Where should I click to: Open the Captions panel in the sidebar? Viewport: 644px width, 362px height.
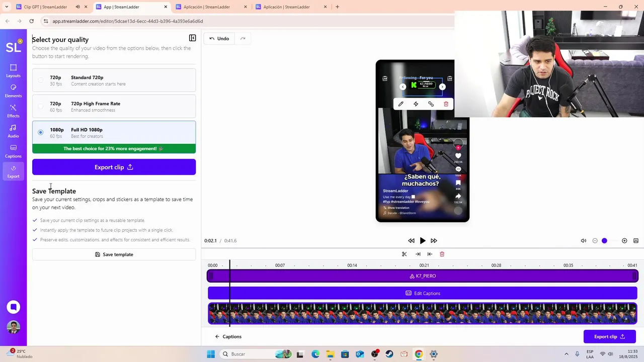[x=13, y=151]
